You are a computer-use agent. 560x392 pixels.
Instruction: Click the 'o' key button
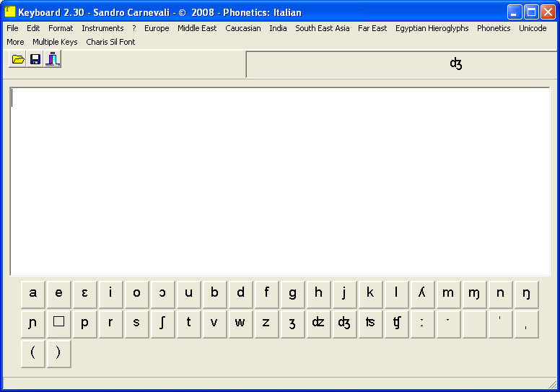point(137,295)
